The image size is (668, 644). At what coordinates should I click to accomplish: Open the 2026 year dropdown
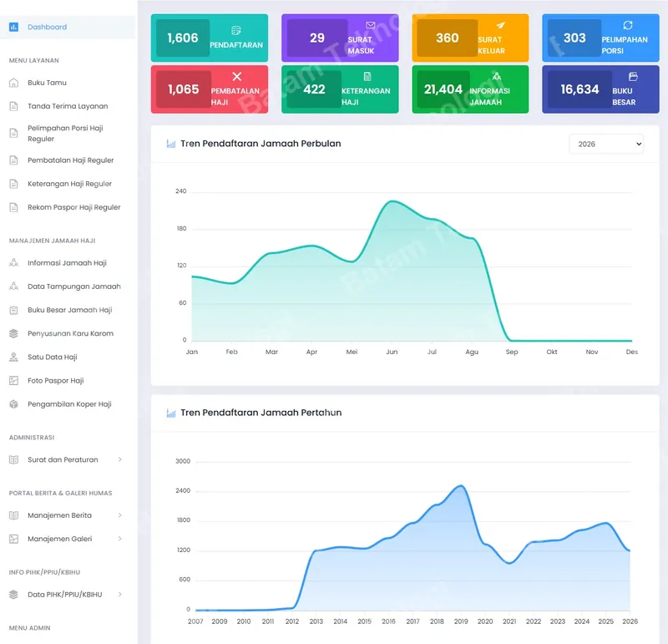606,144
